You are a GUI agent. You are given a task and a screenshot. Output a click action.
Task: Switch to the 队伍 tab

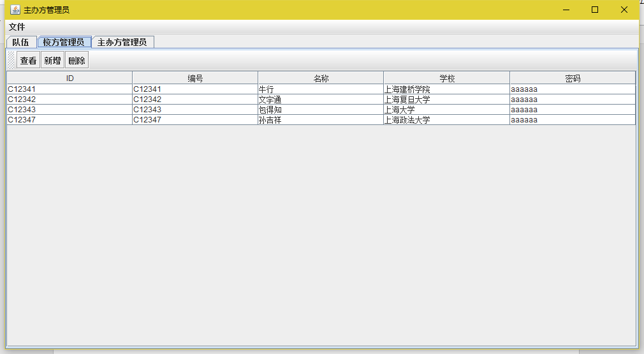(21, 42)
